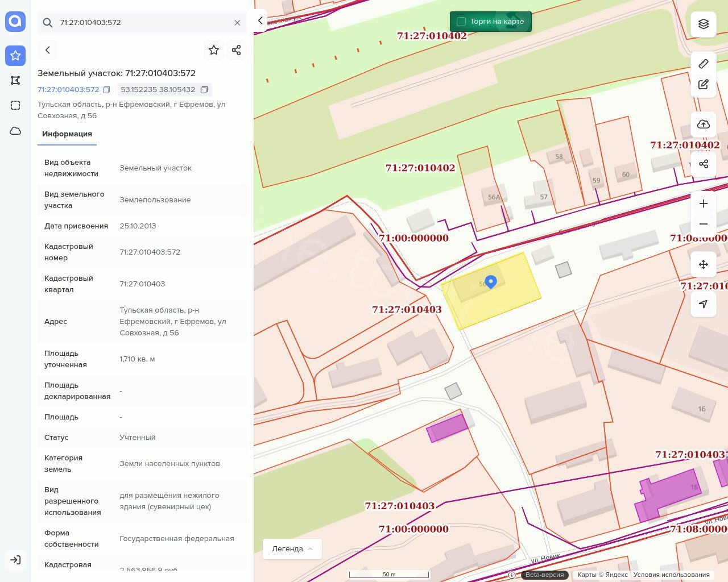Zoom in on the map
The height and width of the screenshot is (582, 728).
pyautogui.click(x=704, y=203)
